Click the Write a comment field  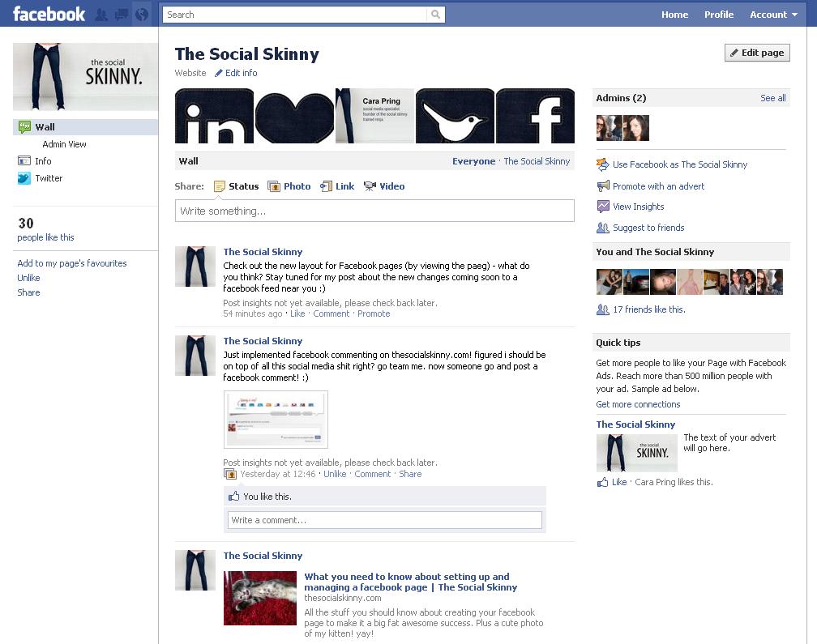point(384,520)
